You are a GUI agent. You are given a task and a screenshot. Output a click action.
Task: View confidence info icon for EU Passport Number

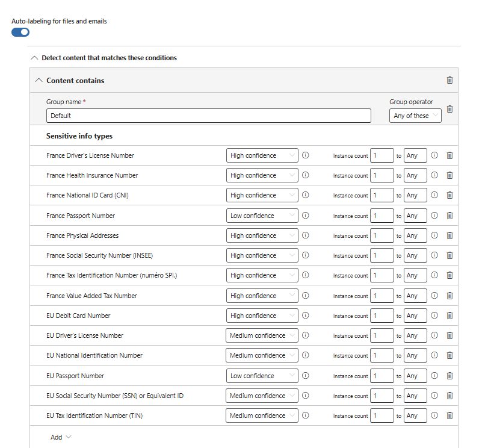pos(305,376)
